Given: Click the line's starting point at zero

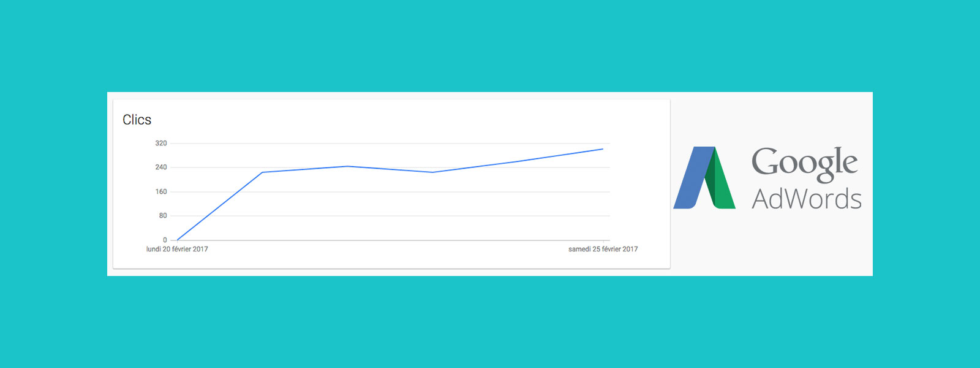Looking at the screenshot, I should 177,240.
